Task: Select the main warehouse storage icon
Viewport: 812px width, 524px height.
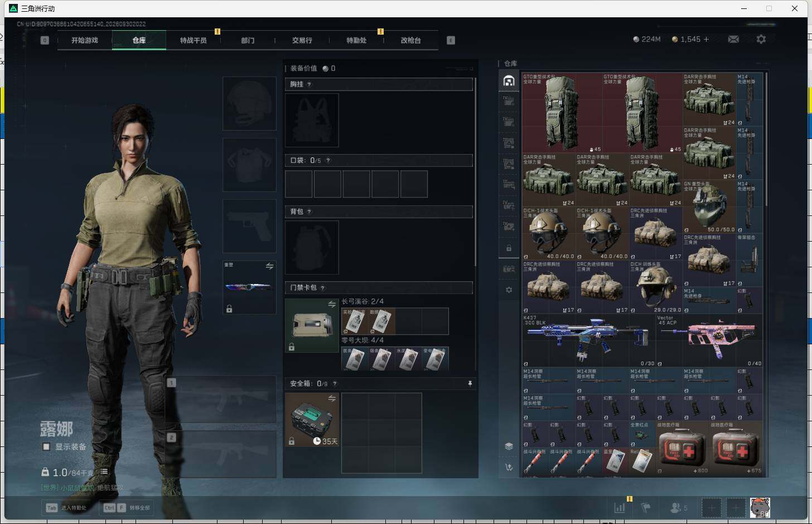Action: click(x=509, y=81)
